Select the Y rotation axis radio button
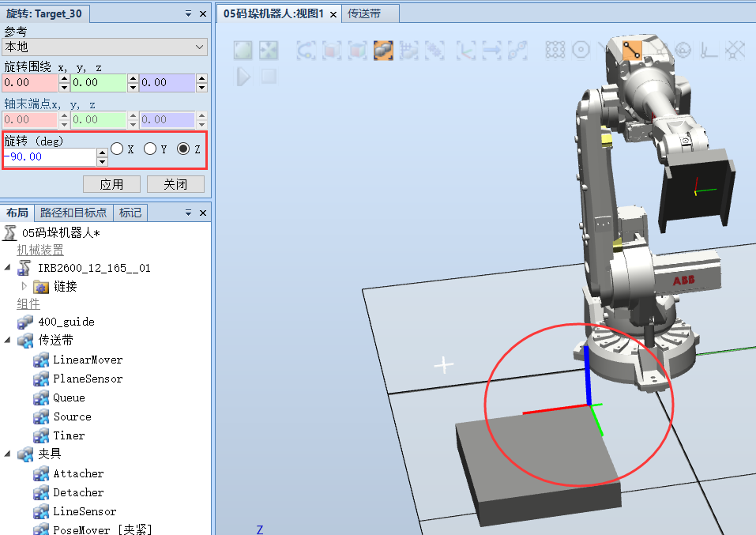 coord(150,149)
